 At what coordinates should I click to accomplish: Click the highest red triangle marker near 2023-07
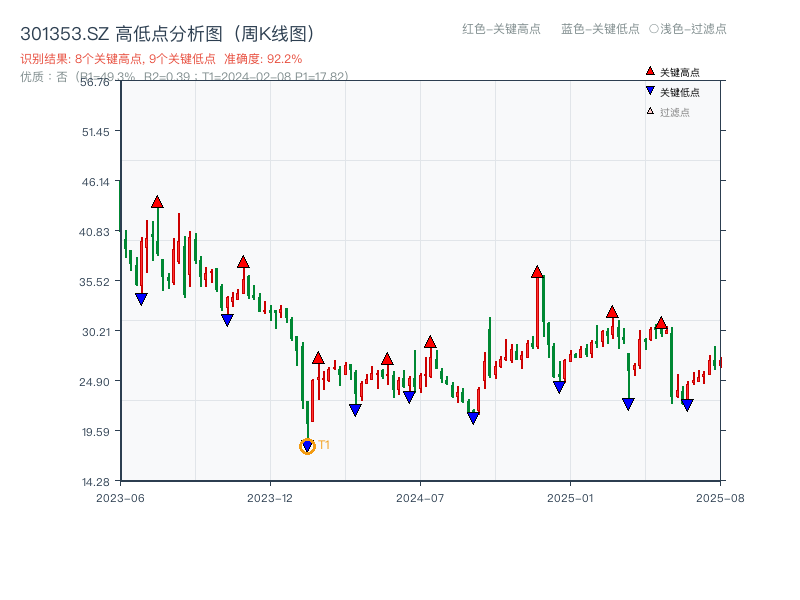(157, 200)
